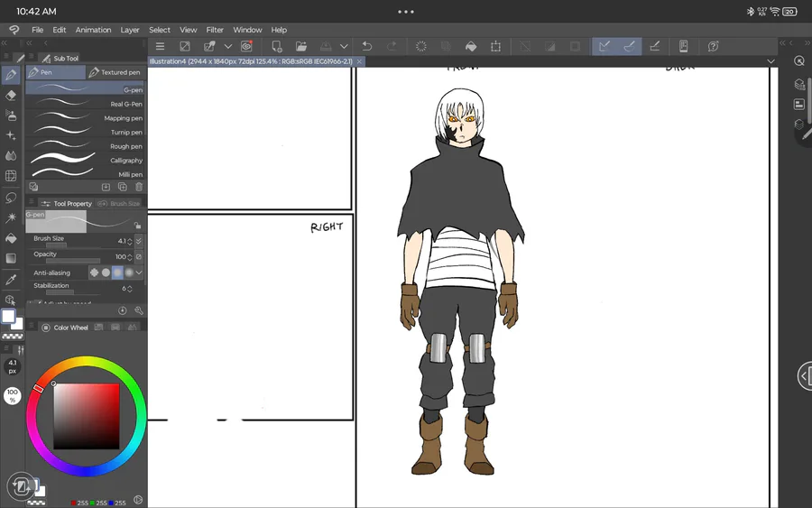Toggle the lock on G-pen preview
812x508 pixels.
137,226
